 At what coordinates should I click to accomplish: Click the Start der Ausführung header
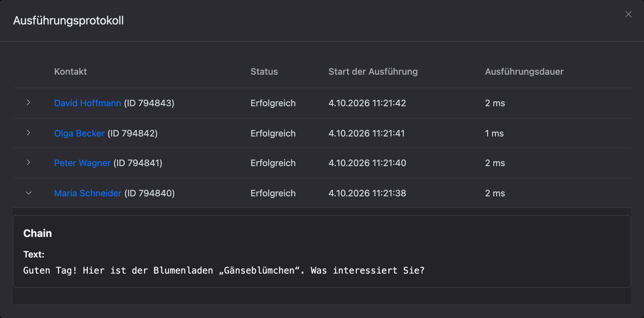tap(373, 71)
